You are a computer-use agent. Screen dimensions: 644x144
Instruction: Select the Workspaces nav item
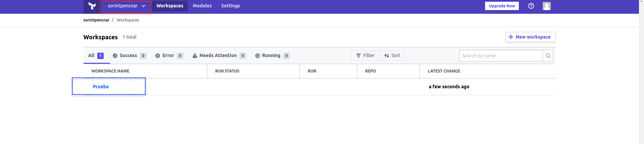coord(170,6)
